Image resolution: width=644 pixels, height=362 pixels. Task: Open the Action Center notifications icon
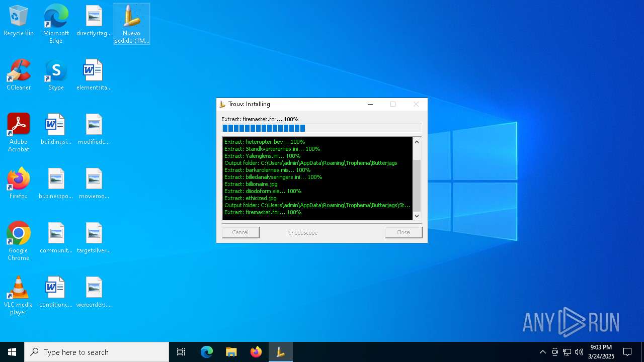point(627,352)
